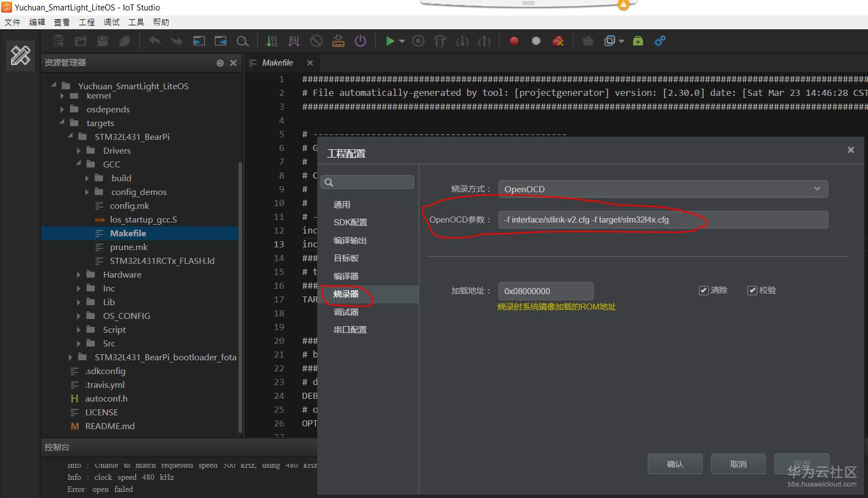Click the save toolbar icon

[102, 41]
